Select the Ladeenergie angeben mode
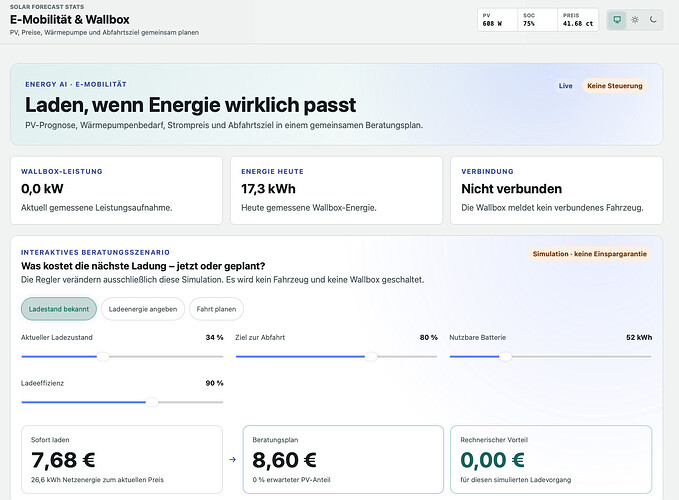The height and width of the screenshot is (500, 679). (x=143, y=309)
